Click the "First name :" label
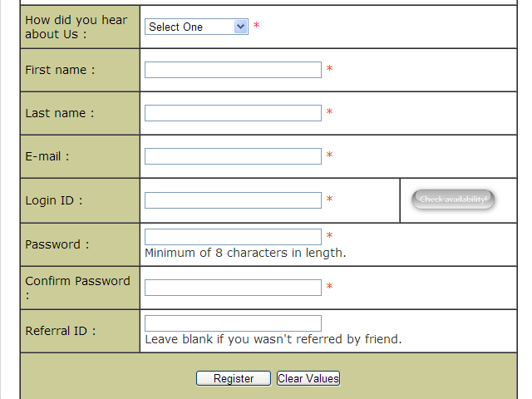This screenshot has height=399, width=532. [60, 70]
